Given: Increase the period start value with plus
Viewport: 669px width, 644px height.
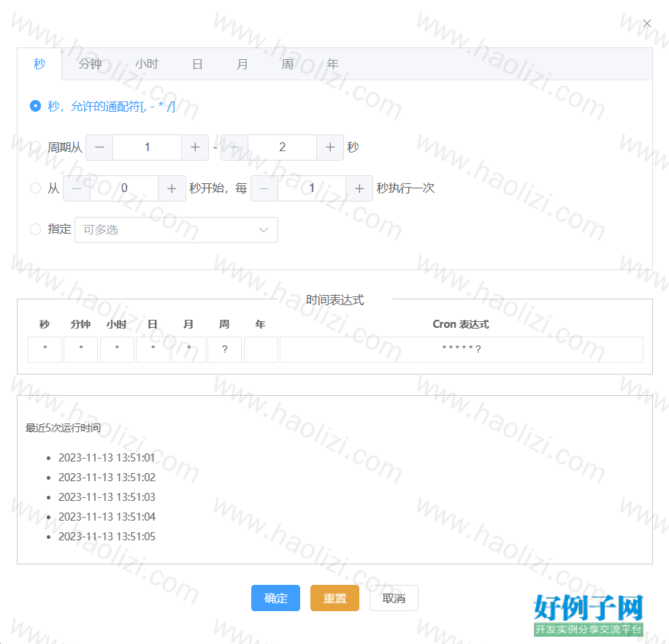Looking at the screenshot, I should (195, 147).
